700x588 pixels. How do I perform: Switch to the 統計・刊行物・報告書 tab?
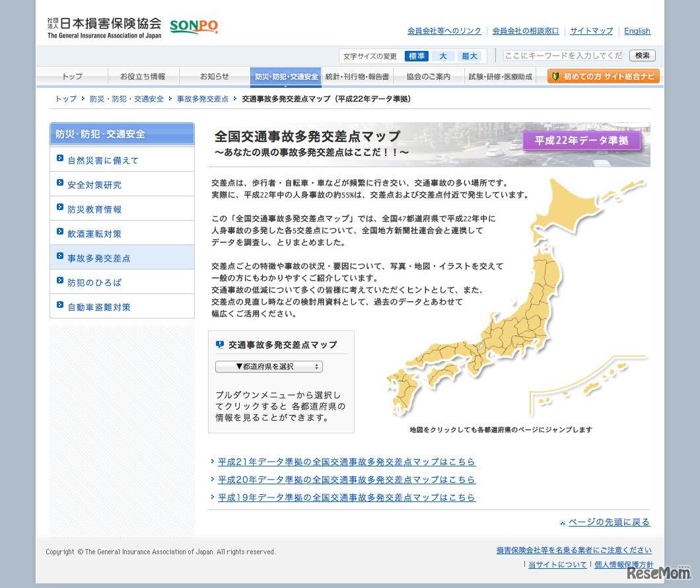[x=356, y=76]
